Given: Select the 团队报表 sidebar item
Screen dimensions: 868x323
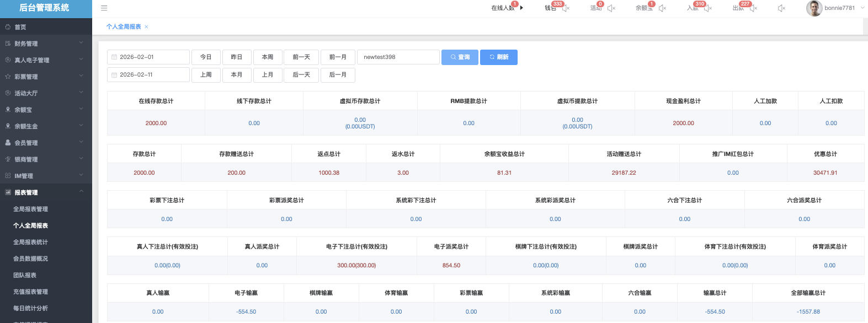Looking at the screenshot, I should [25, 275].
